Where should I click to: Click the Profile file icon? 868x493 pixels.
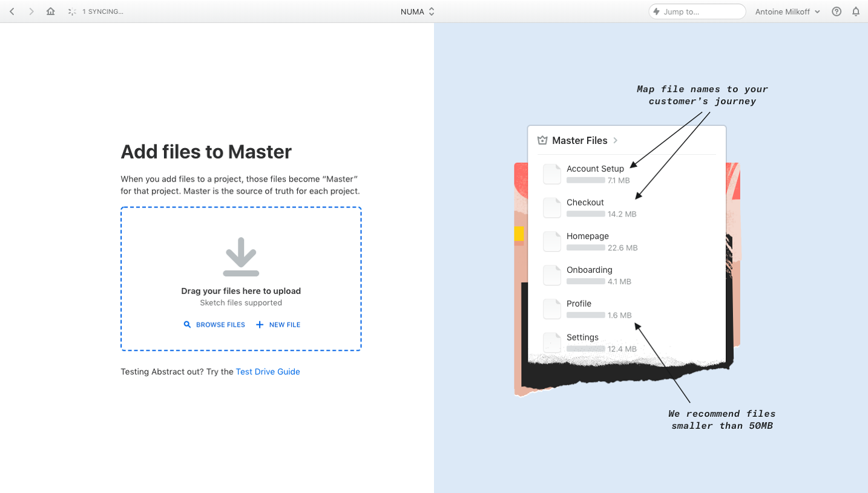[552, 309]
